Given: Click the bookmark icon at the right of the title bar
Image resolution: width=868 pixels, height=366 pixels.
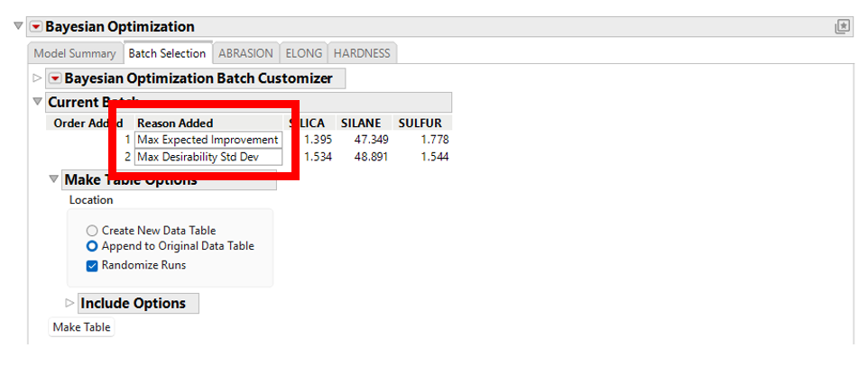Looking at the screenshot, I should [842, 26].
